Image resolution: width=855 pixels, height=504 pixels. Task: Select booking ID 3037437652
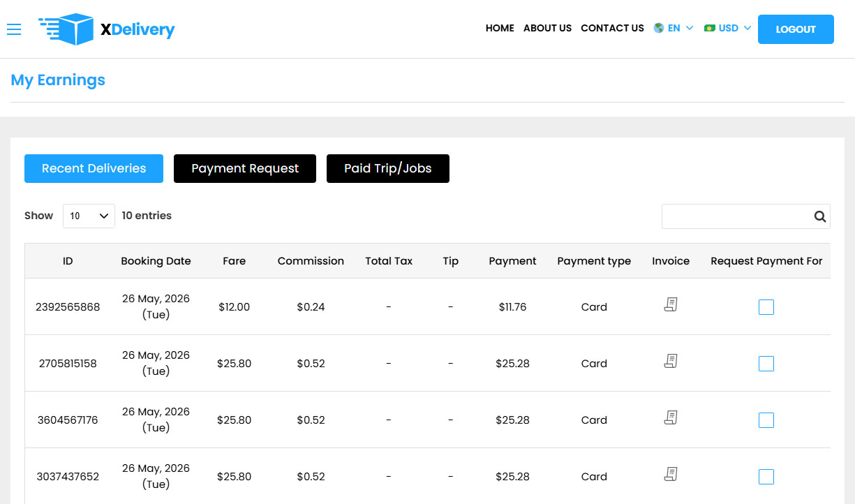pyautogui.click(x=68, y=477)
